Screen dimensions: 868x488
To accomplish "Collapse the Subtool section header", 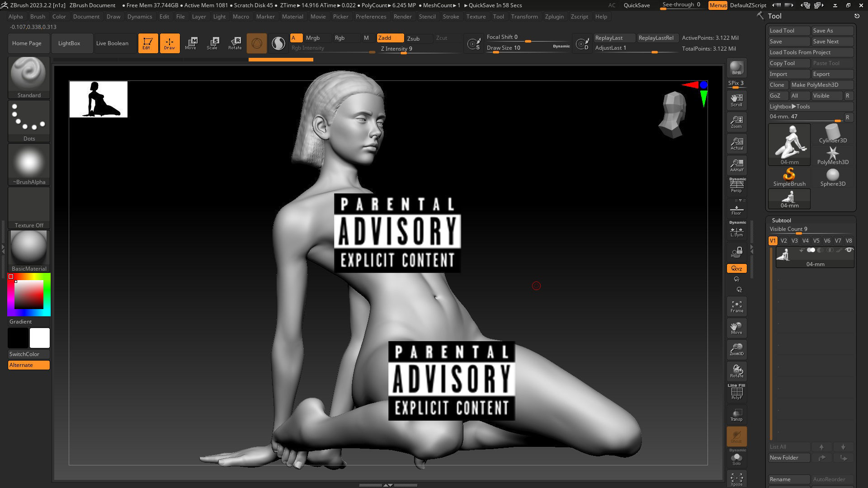I will (x=781, y=221).
